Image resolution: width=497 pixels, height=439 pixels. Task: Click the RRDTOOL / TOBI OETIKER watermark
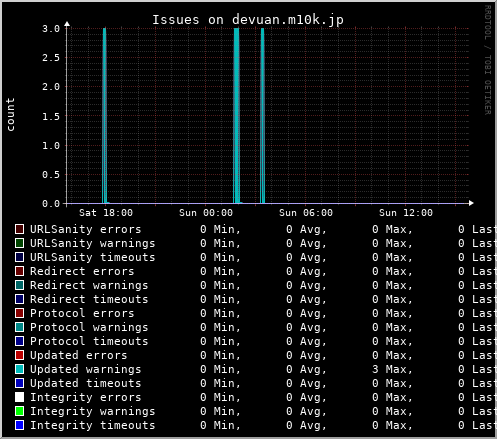[x=488, y=60]
